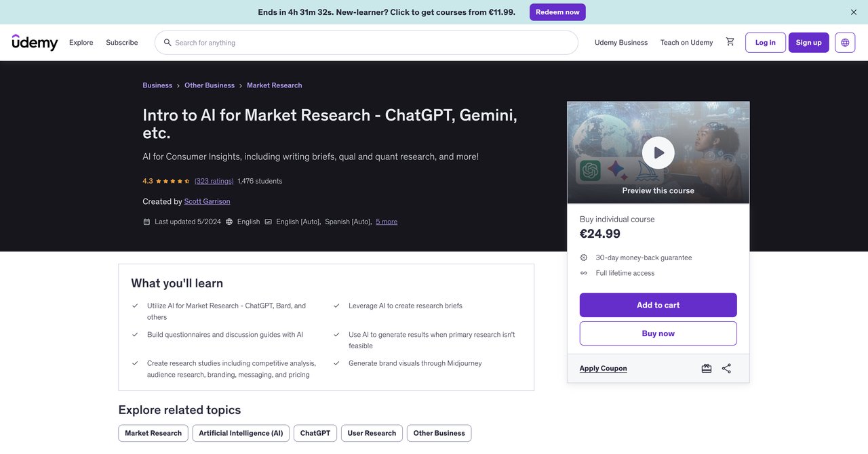Viewport: 868px width, 454px height.
Task: Select the User Research topic chip
Action: pyautogui.click(x=372, y=434)
